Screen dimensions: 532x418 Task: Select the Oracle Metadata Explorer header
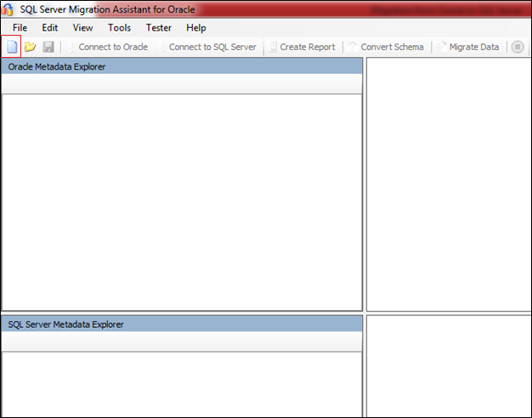(182, 66)
